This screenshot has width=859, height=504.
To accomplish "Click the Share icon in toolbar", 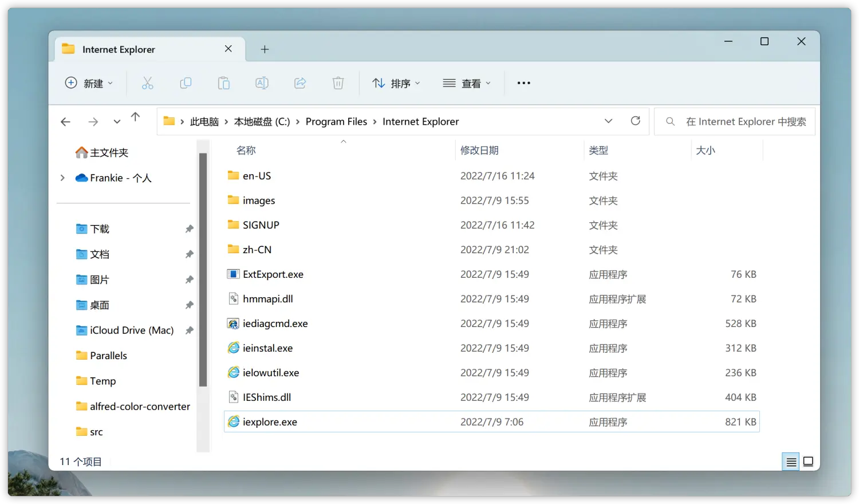I will (300, 83).
